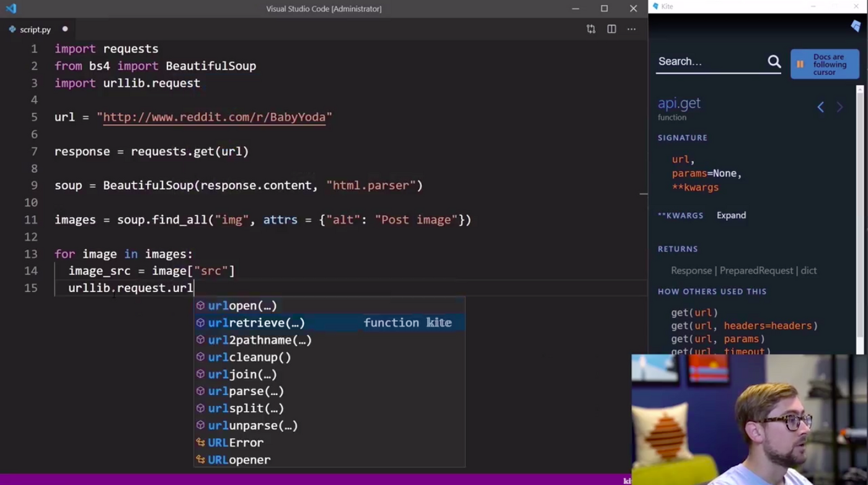Screen dimensions: 868x485
Task: Click the Open Changes icon in editor toolbar
Action: pos(591,29)
